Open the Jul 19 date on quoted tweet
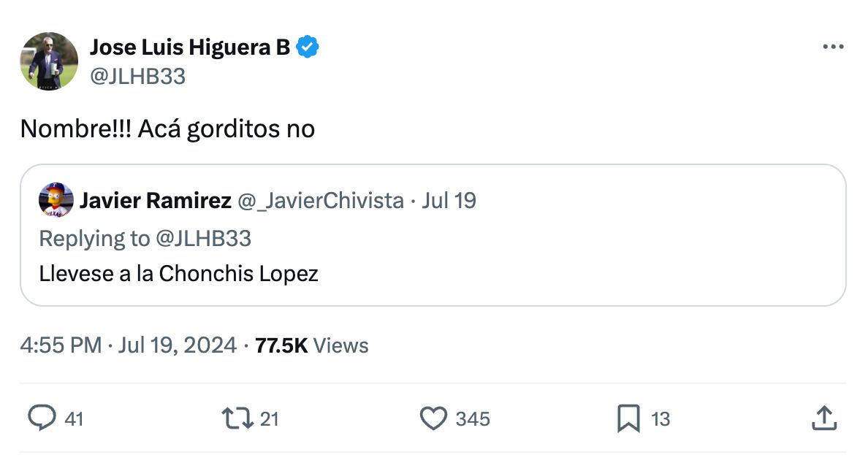868x460 pixels. click(x=449, y=200)
